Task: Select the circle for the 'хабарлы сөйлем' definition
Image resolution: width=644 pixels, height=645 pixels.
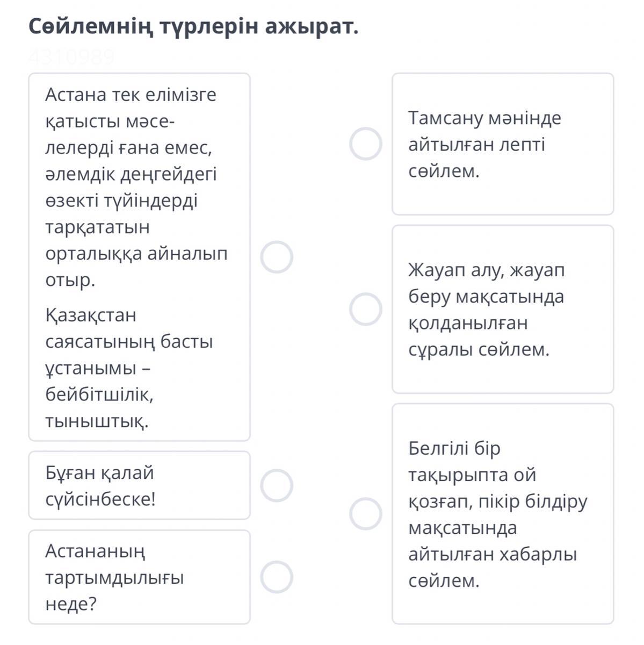Action: tap(366, 513)
